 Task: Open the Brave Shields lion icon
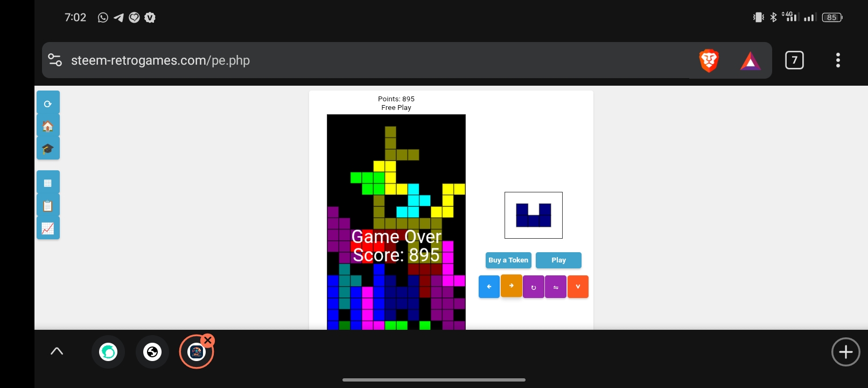click(709, 60)
